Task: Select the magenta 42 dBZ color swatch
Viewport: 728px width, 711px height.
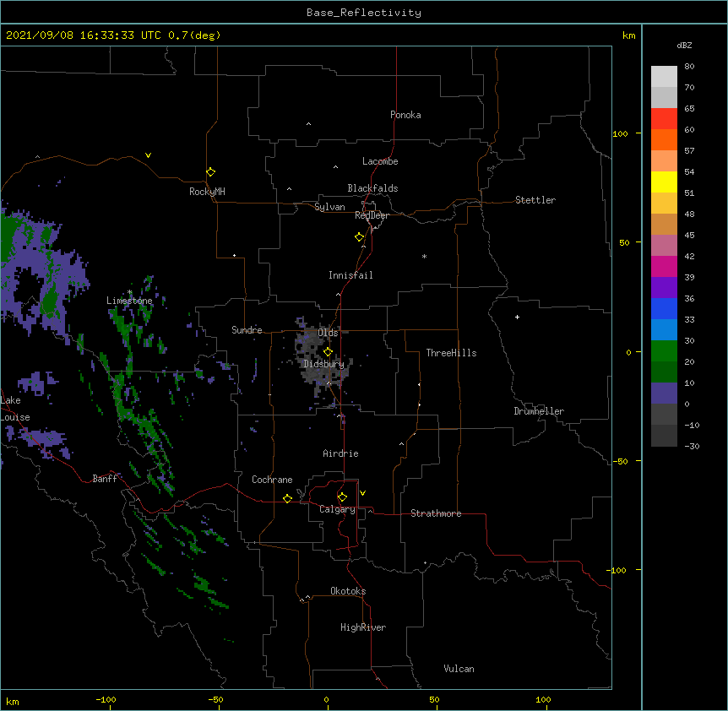Action: [x=664, y=266]
